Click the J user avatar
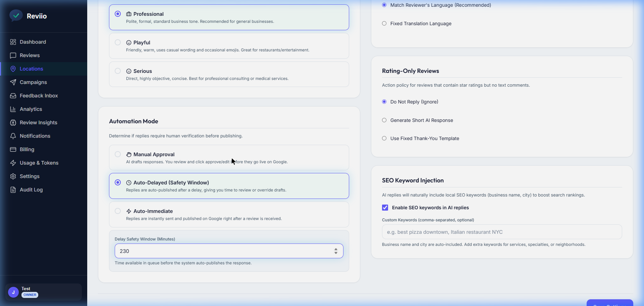644x306 pixels. (13, 292)
